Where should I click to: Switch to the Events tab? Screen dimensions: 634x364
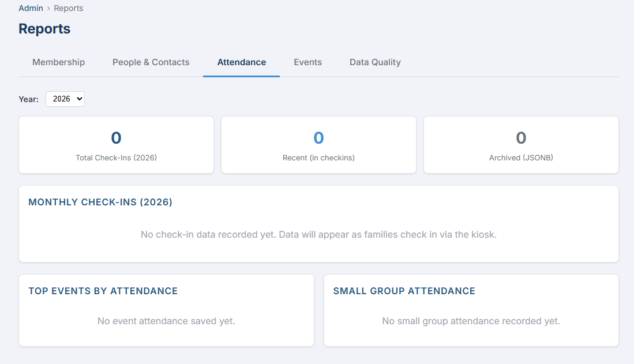click(x=307, y=62)
